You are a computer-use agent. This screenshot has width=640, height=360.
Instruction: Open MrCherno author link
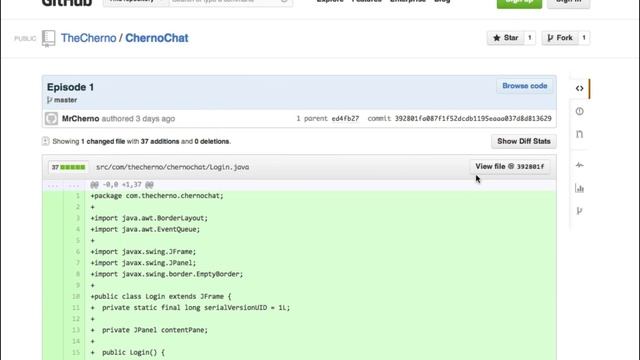pyautogui.click(x=80, y=119)
